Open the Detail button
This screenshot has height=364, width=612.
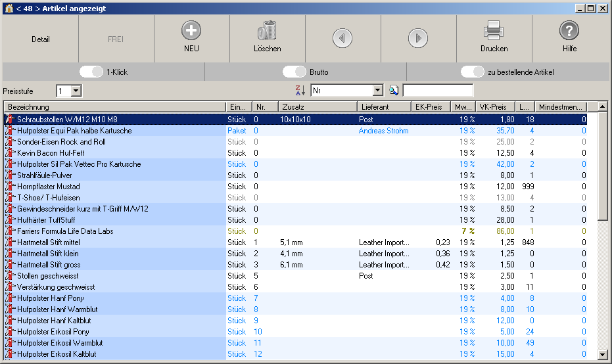coord(41,39)
